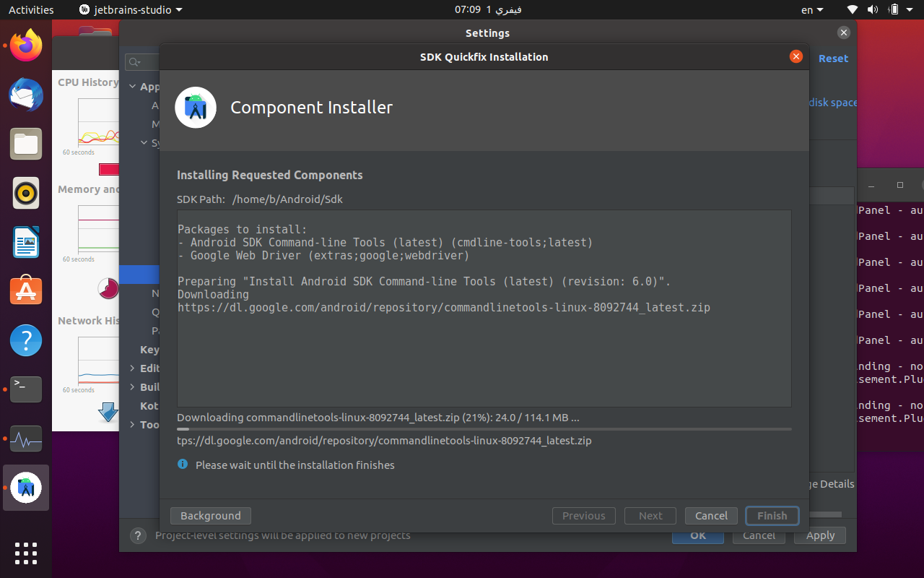Click the Cancel button in installer
Viewport: 924px width, 578px height.
point(711,516)
